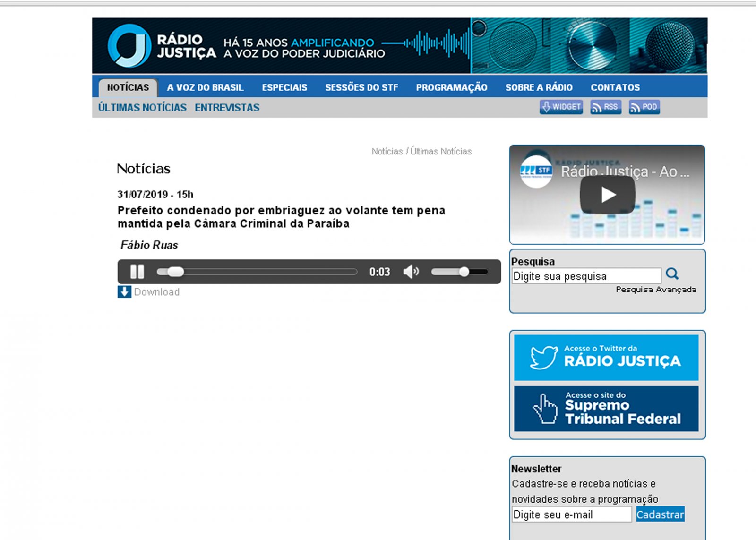756x540 pixels.
Task: Open the POD podcast feed button
Action: pos(644,107)
